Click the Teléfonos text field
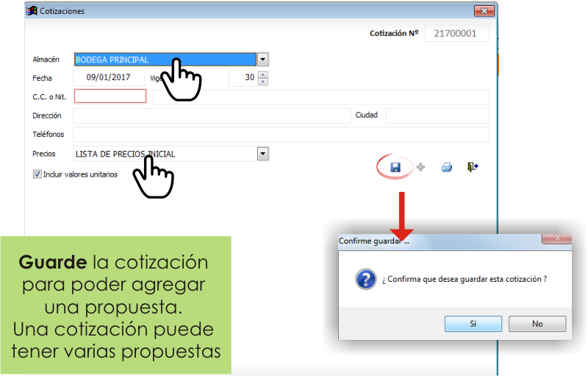This screenshot has height=376, width=588. click(x=282, y=135)
